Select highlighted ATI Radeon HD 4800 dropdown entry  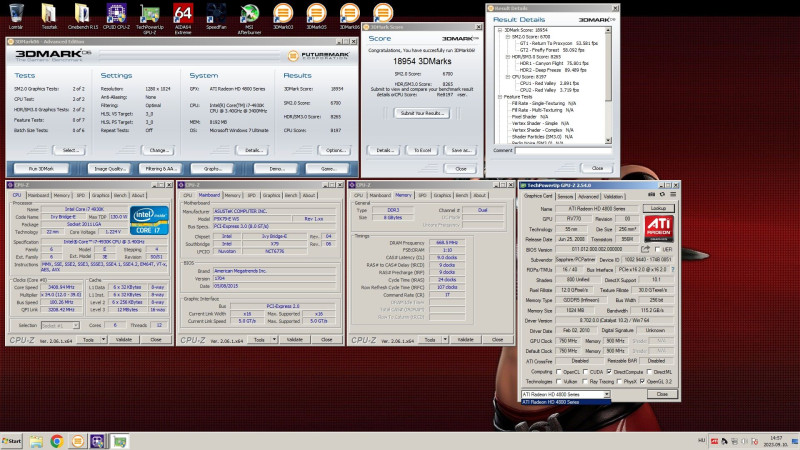coord(565,402)
